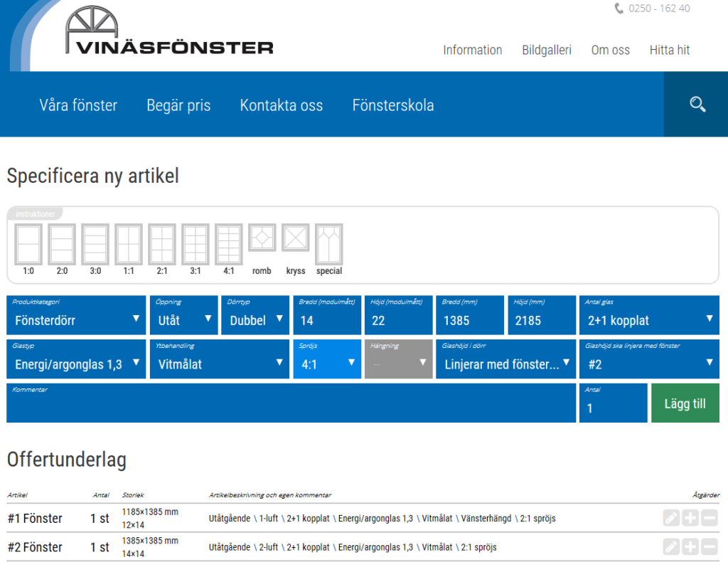Duplicate article #1 Fönster with plus icon
This screenshot has height=572, width=728.
point(690,518)
